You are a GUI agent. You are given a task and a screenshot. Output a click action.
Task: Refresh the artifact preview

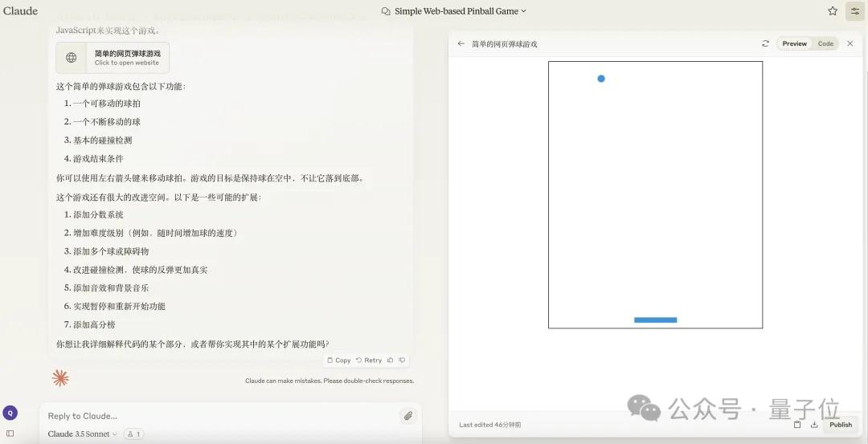point(765,43)
